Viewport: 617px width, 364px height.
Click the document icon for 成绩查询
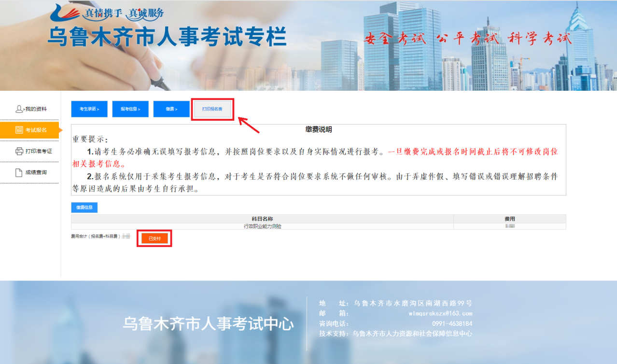point(19,172)
